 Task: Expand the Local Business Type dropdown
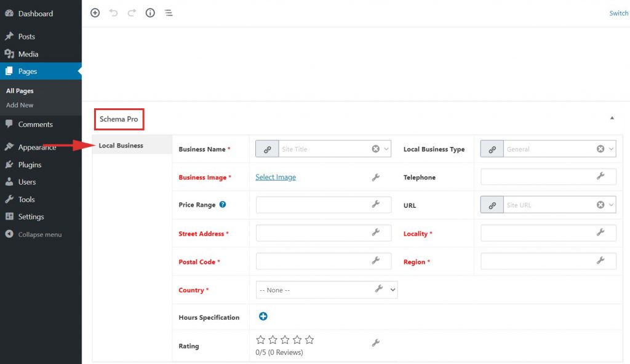click(x=610, y=149)
